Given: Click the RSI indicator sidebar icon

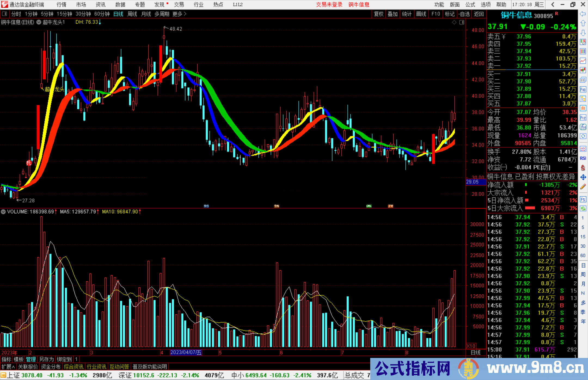Looking at the screenshot, I should [583, 158].
